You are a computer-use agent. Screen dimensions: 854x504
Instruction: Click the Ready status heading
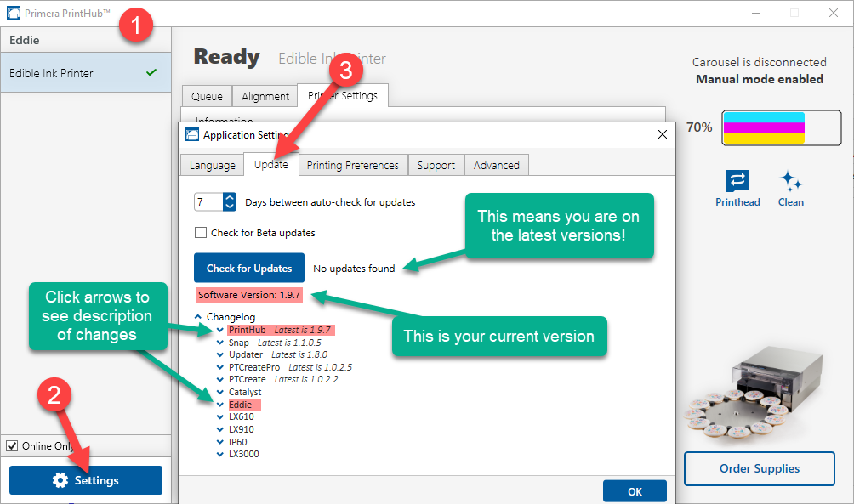click(x=226, y=57)
